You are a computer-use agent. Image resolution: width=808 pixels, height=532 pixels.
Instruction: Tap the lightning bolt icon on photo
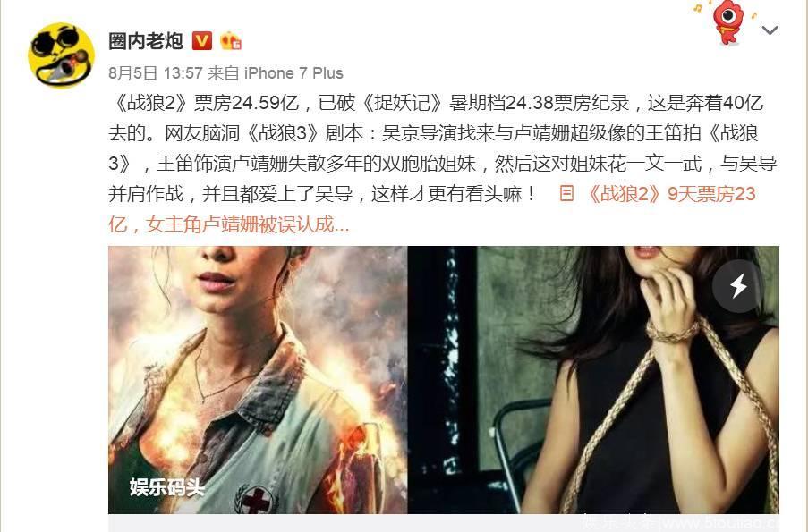pyautogui.click(x=738, y=286)
